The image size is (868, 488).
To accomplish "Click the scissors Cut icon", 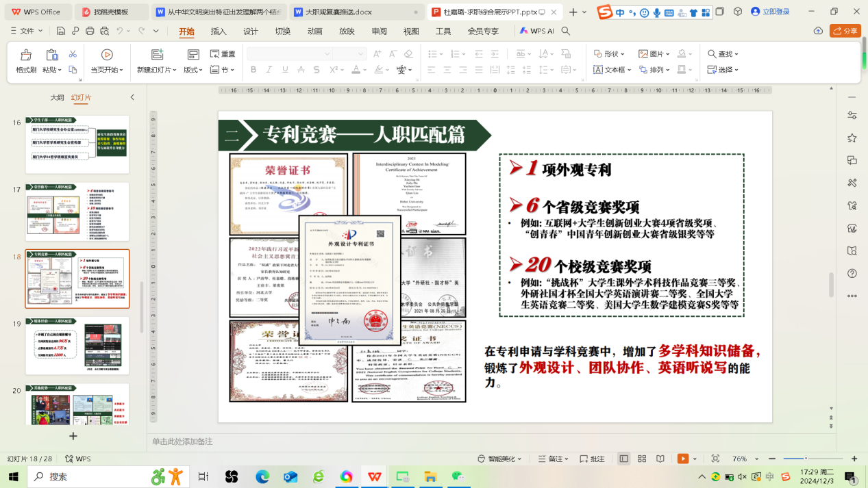I will click(x=73, y=54).
